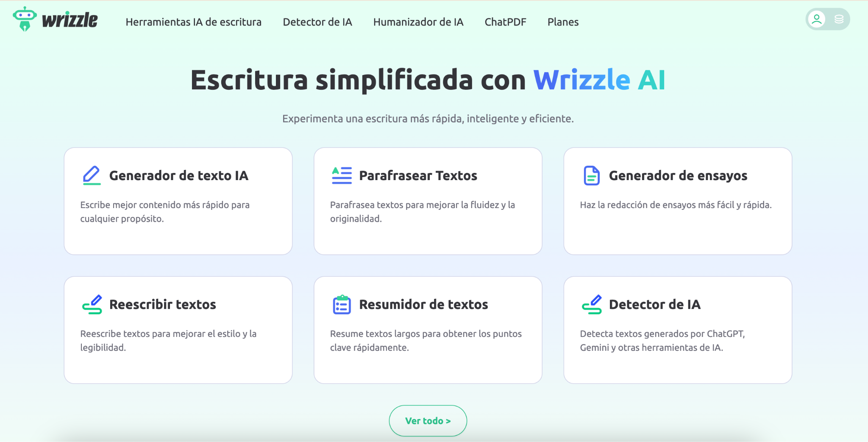Screen dimensions: 868x442
Task: Choose the Resumidor de textos heading
Action: coord(423,304)
